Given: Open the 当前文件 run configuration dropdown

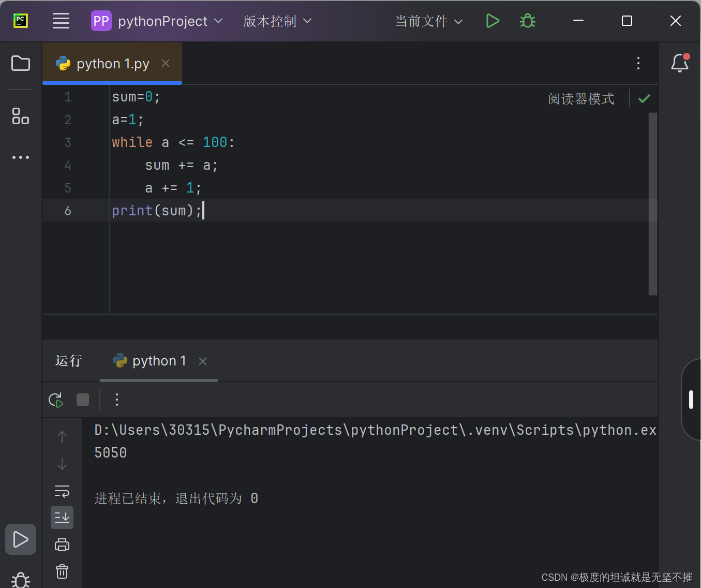Looking at the screenshot, I should pos(427,21).
